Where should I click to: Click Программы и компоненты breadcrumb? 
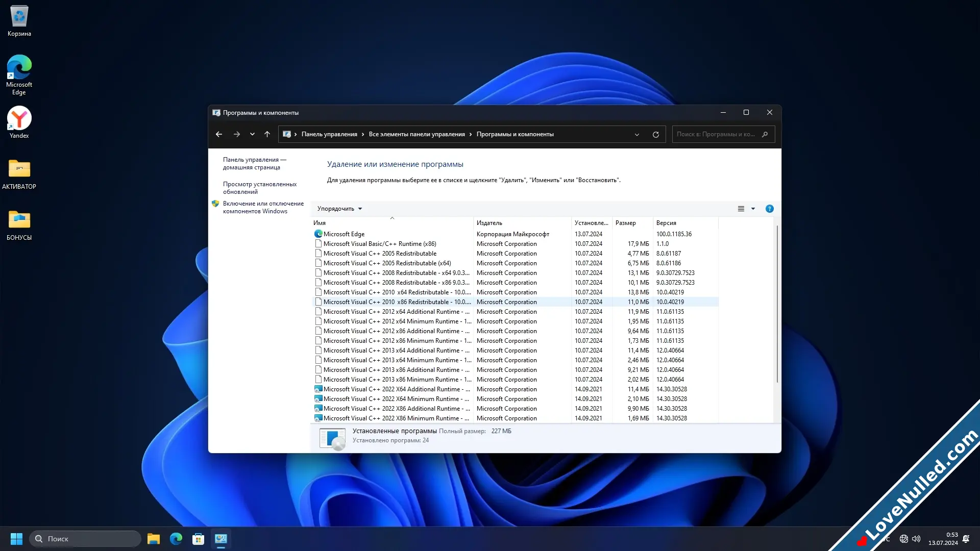point(515,134)
